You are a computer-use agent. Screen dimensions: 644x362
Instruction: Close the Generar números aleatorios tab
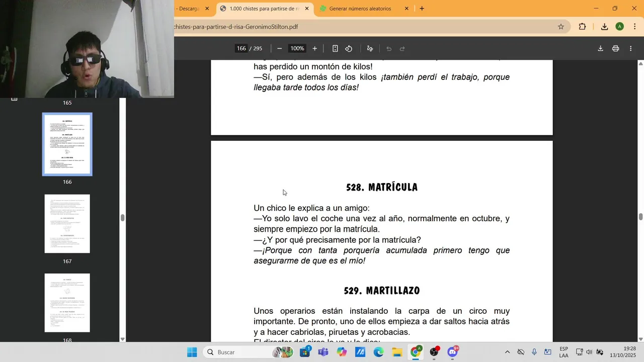tap(407, 9)
